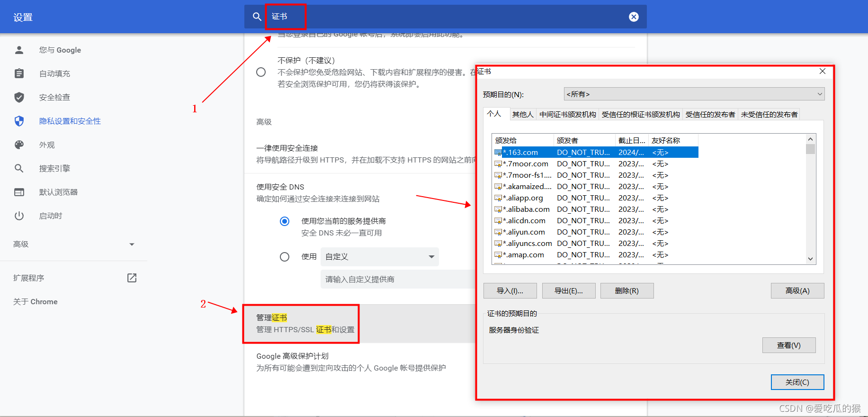
Task: Select the *.7moor-fs1 certificate row
Action: [595, 175]
